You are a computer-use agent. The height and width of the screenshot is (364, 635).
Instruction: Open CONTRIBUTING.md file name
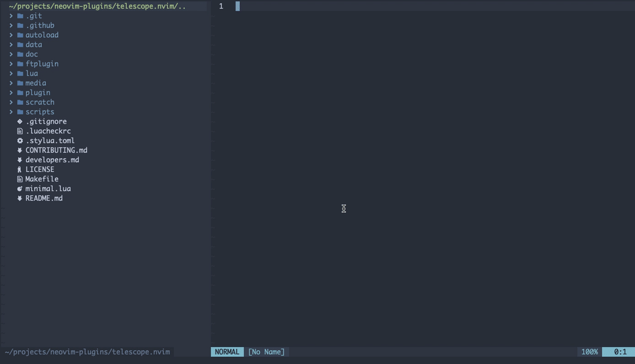(x=56, y=150)
